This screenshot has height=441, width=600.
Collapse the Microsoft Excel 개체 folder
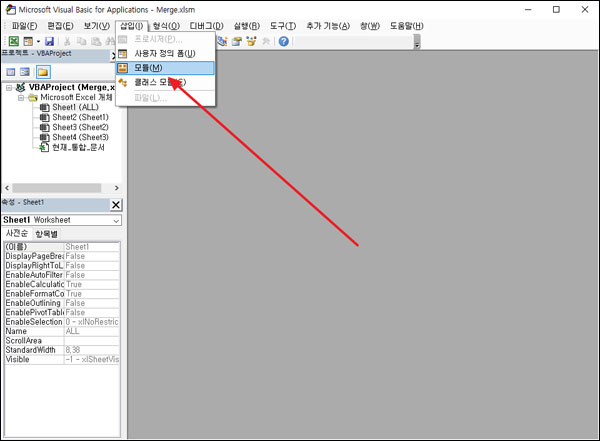20,98
